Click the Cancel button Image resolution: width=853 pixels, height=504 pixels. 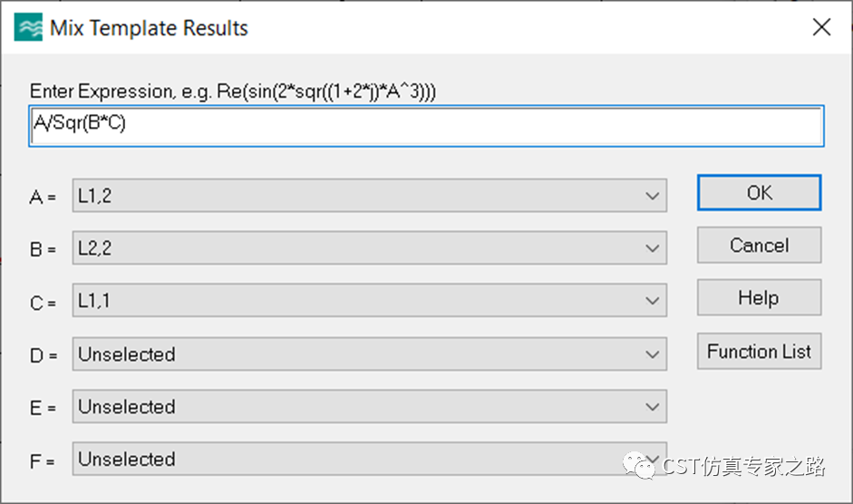point(759,245)
